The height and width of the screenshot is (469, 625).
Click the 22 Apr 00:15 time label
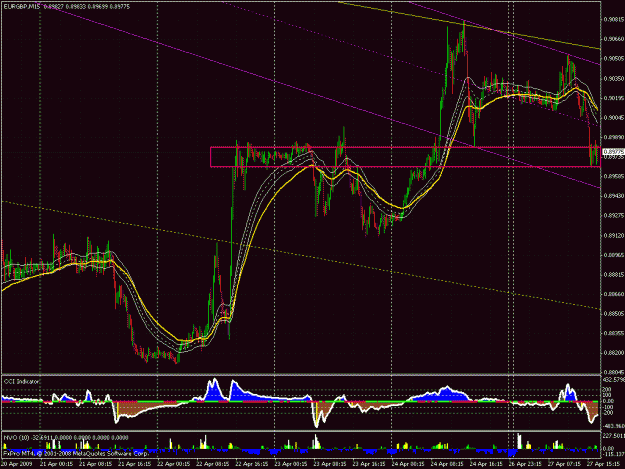[x=174, y=464]
